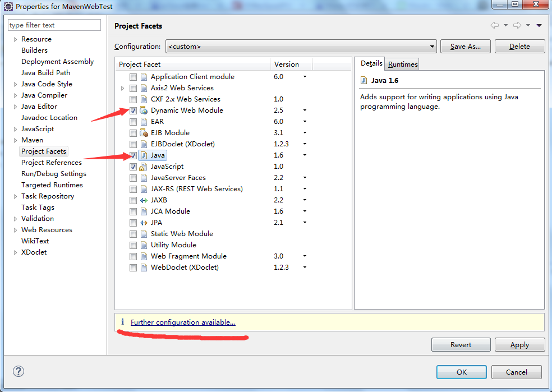Click the Save As... button
This screenshot has height=392, width=552.
point(466,47)
